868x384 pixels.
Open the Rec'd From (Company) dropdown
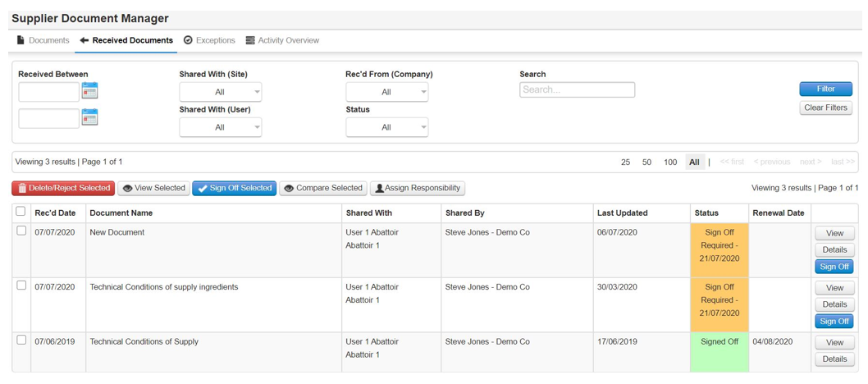click(x=387, y=92)
